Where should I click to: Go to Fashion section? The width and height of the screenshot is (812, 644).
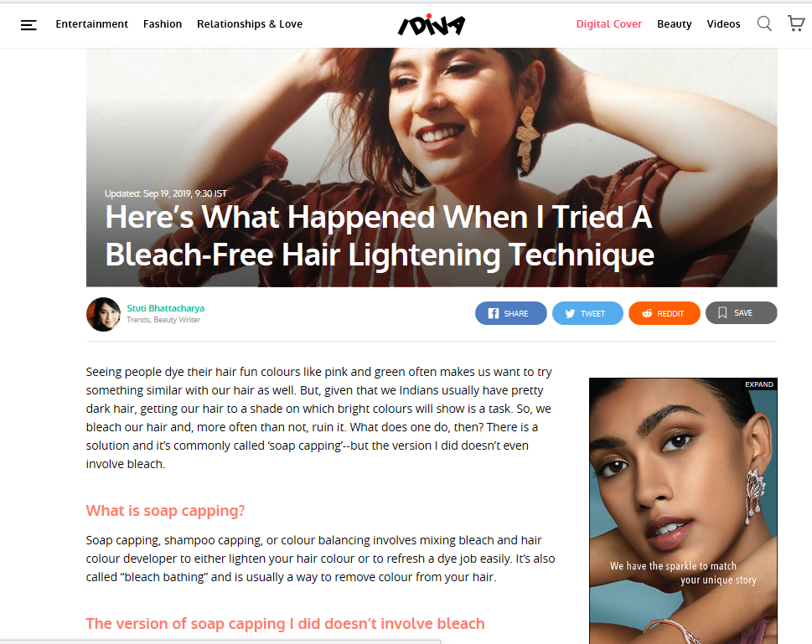(163, 23)
